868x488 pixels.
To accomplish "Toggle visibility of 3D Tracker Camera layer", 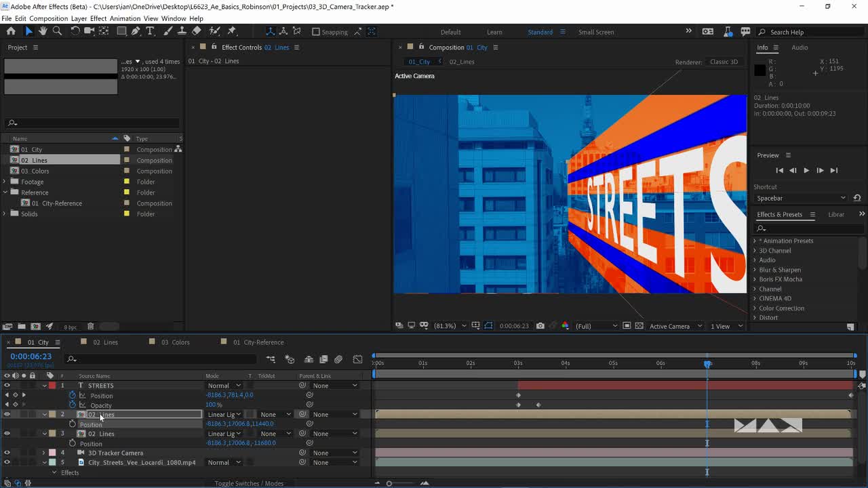I will pyautogui.click(x=7, y=453).
